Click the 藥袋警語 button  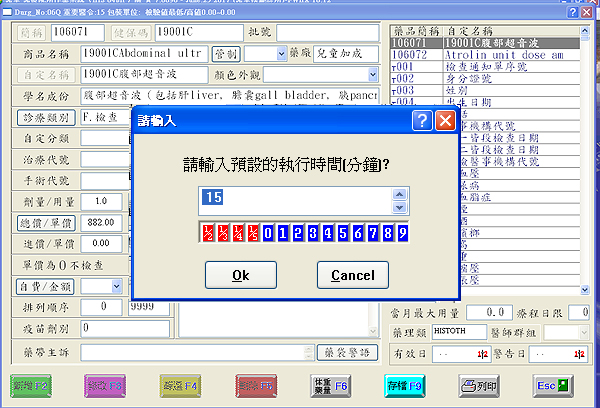[x=348, y=352]
